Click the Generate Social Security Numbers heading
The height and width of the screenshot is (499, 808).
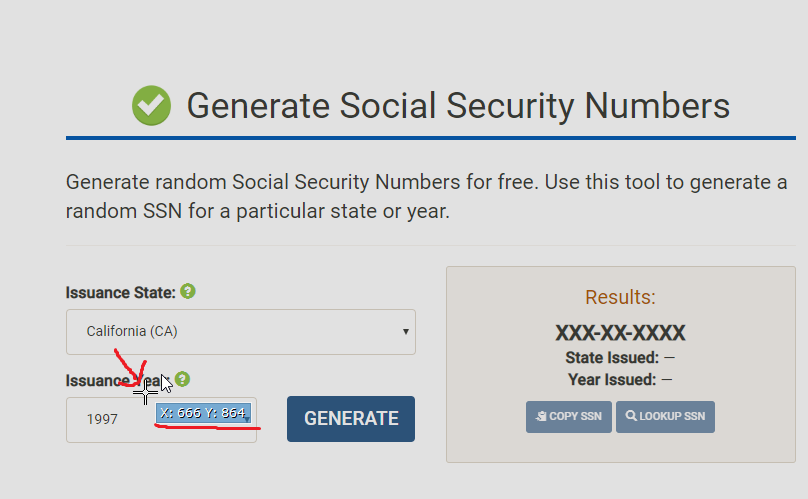point(458,105)
